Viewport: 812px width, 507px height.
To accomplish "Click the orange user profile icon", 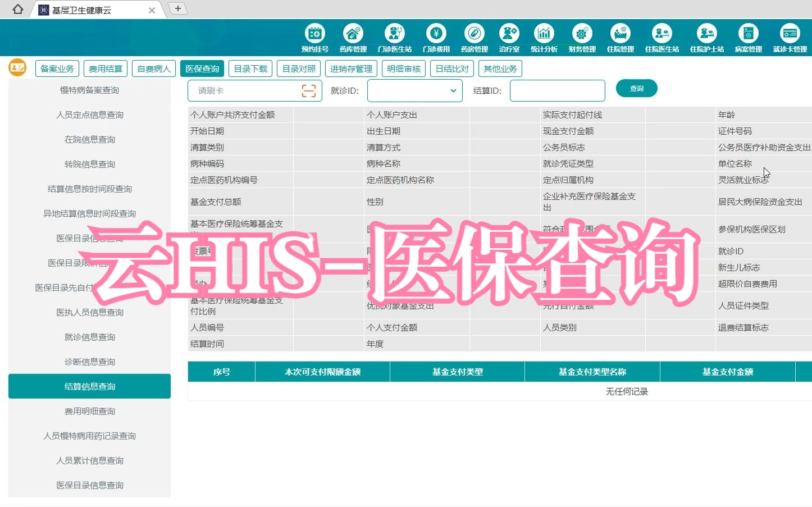I will click(x=17, y=68).
